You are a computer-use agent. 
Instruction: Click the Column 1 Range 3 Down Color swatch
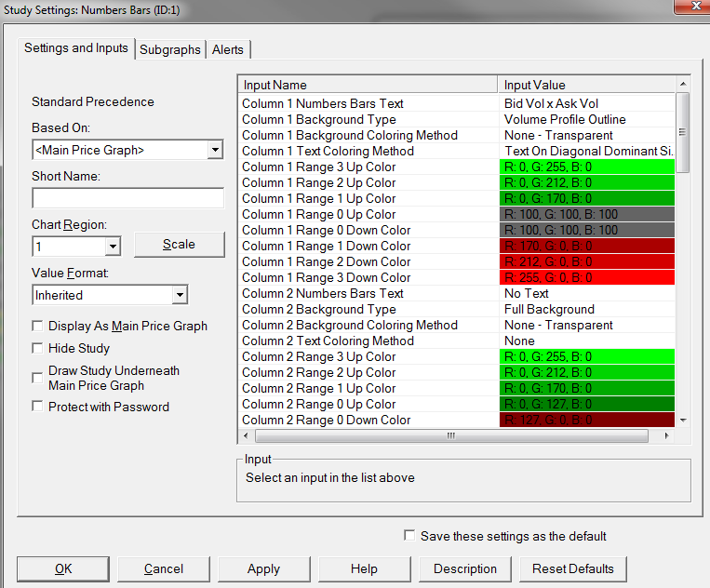[587, 278]
